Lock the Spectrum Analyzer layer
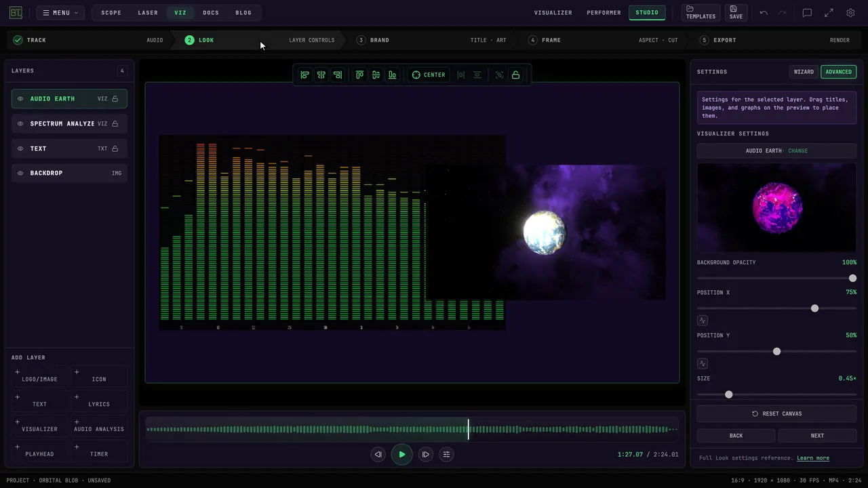The image size is (868, 488). [115, 124]
